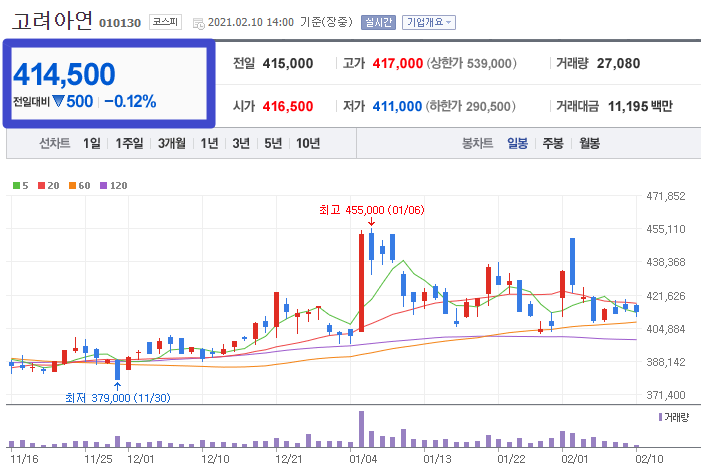The image size is (701, 476).
Task: Click the 455,110 price axis label
Action: 666,229
